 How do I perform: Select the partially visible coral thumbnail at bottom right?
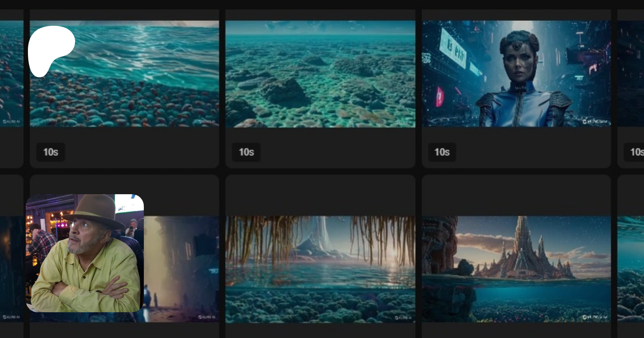[631, 268]
